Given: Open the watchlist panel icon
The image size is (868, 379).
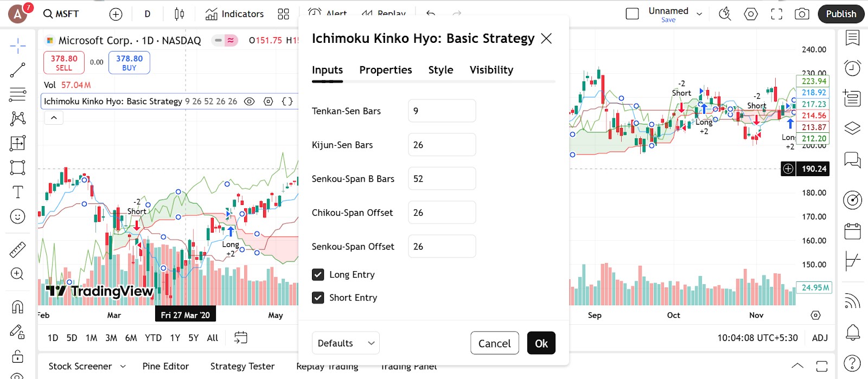Looking at the screenshot, I should tap(852, 38).
